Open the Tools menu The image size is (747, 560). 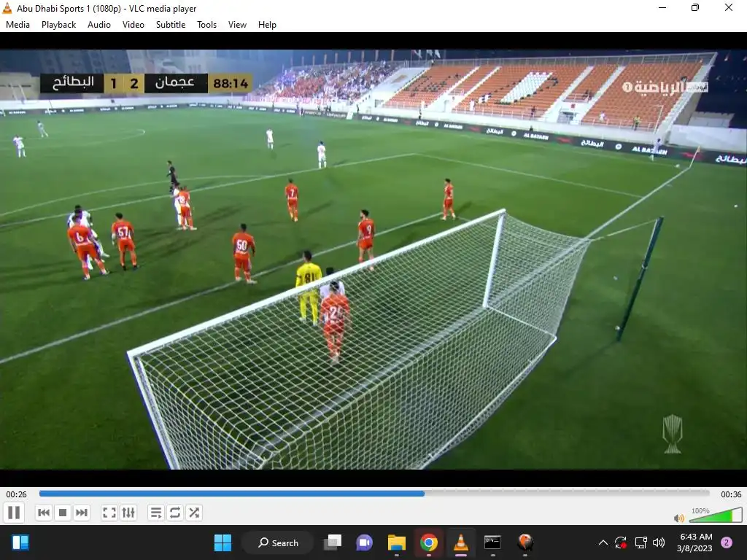[x=206, y=25]
